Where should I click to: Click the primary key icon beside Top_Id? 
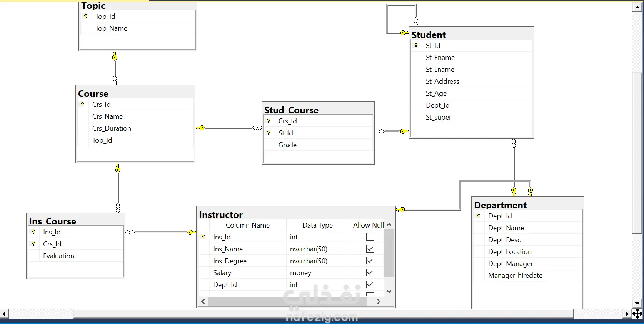coord(86,16)
